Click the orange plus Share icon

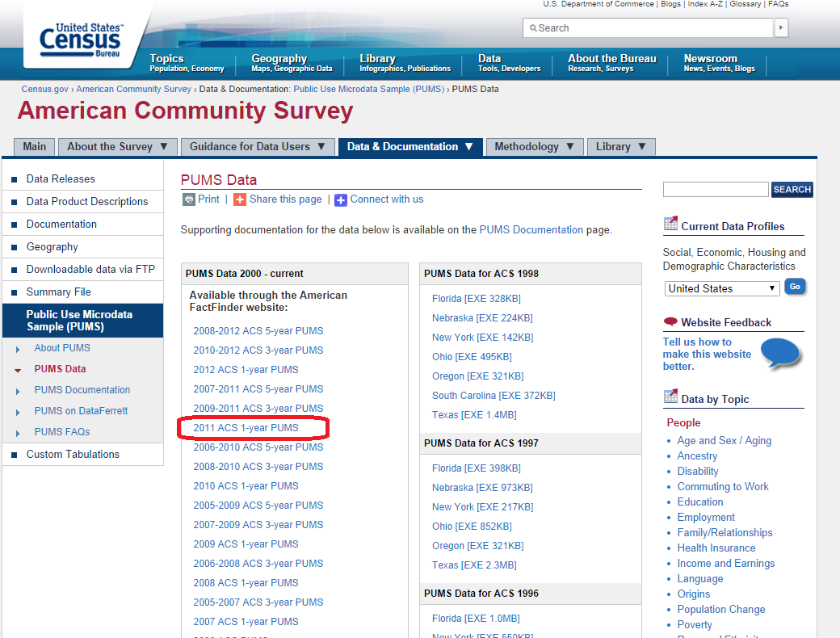(240, 199)
